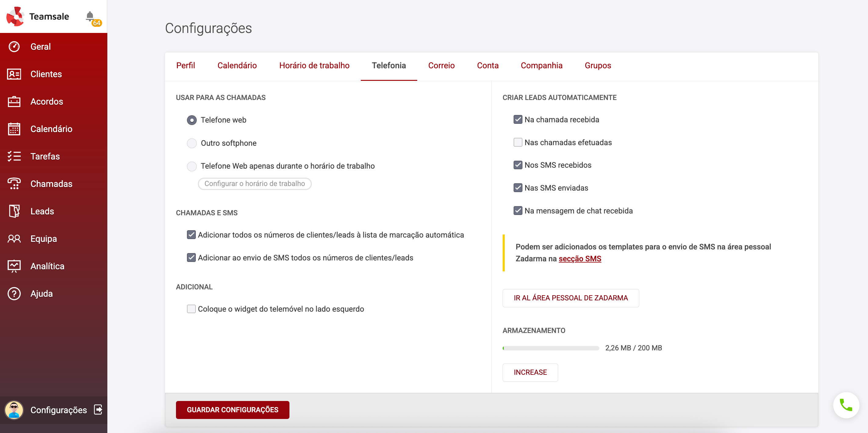The height and width of the screenshot is (433, 868).
Task: Open the Tarefas checklist icon
Action: pyautogui.click(x=14, y=156)
